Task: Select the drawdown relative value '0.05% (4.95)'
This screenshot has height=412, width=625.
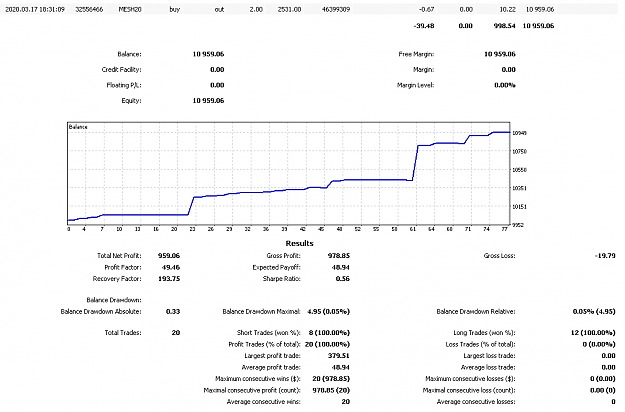Action: pyautogui.click(x=594, y=312)
